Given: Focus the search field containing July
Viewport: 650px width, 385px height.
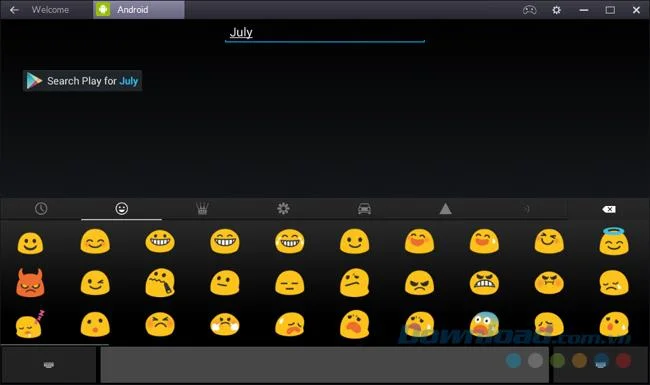Looking at the screenshot, I should [x=325, y=33].
